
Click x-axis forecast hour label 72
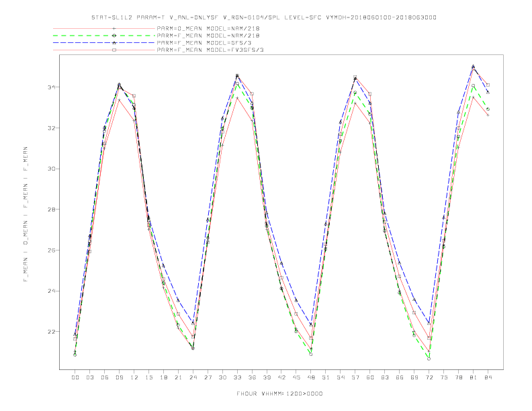(429, 377)
